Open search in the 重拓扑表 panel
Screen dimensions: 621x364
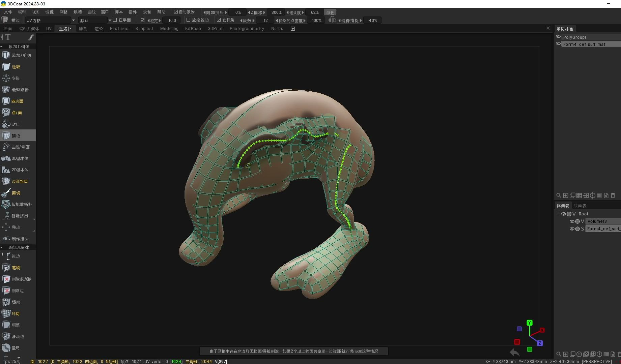point(559,195)
